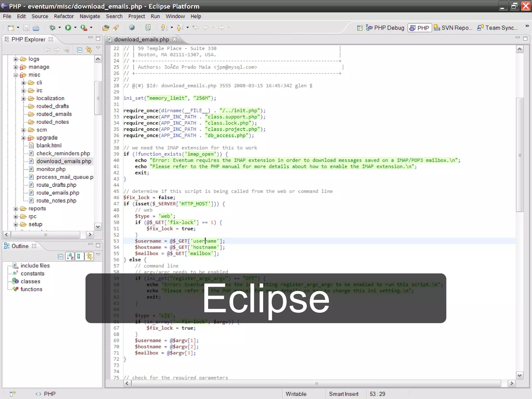Minimize the Outline panel
The image size is (532, 399).
tap(90, 244)
